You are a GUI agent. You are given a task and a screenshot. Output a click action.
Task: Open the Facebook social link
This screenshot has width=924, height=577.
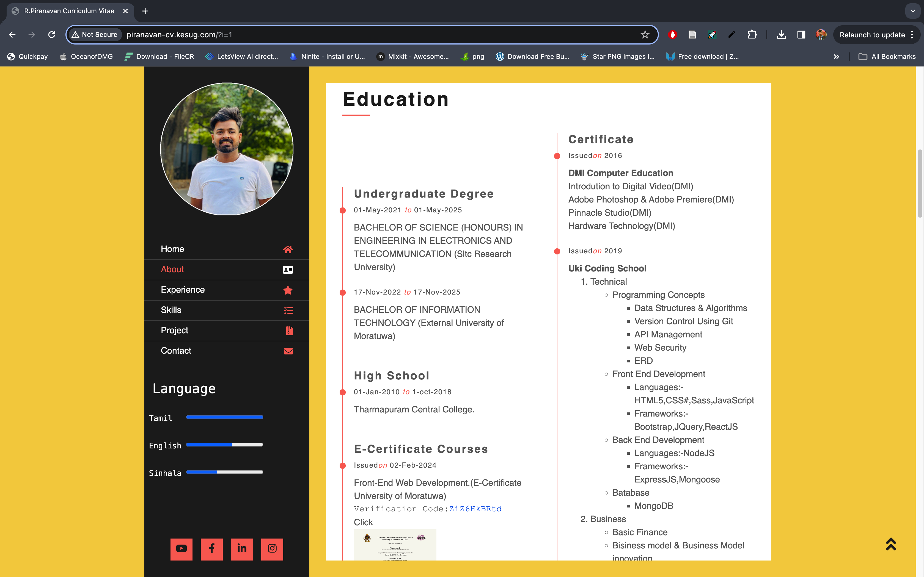211,549
